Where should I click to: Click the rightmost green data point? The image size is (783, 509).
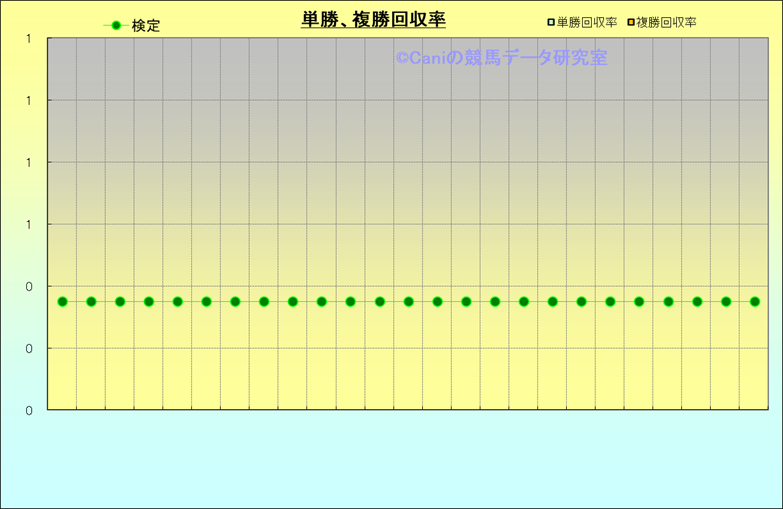[755, 301]
